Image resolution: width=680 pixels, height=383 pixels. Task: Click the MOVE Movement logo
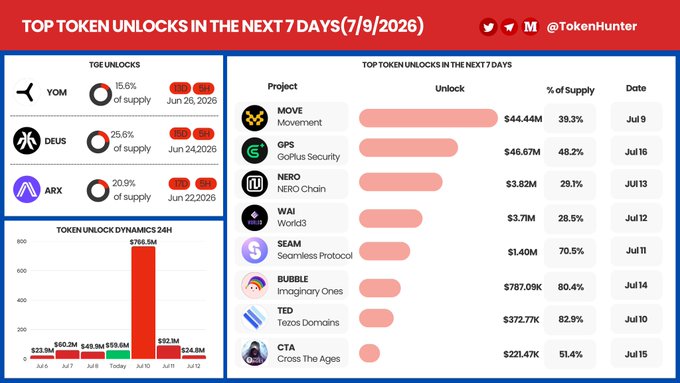click(255, 118)
